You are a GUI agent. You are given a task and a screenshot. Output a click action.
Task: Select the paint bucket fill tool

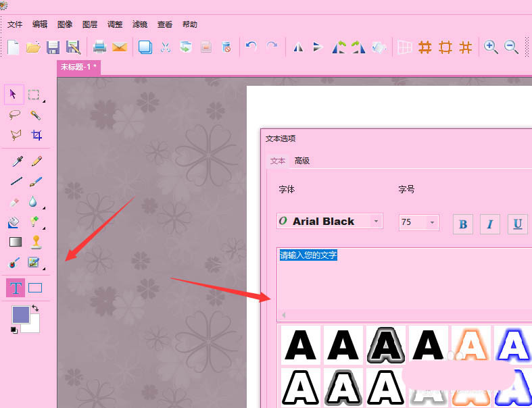tap(14, 222)
